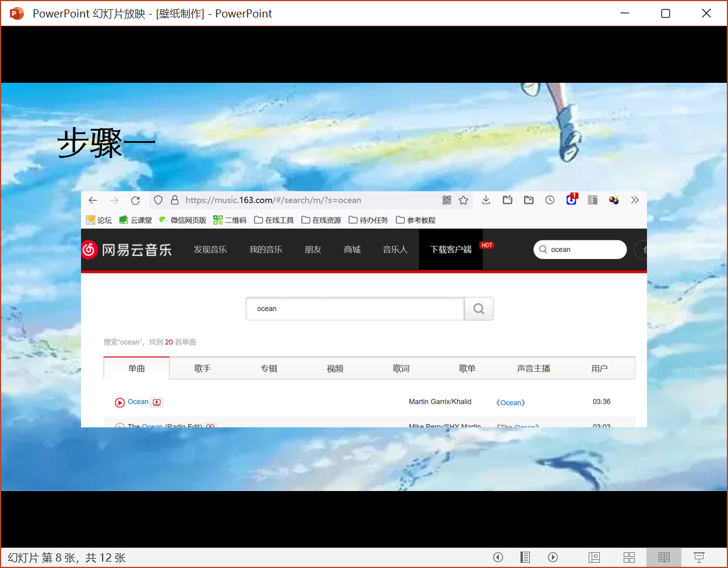This screenshot has width=728, height=568.
Task: Open the 在线资源 bookmark folder
Action: click(321, 220)
